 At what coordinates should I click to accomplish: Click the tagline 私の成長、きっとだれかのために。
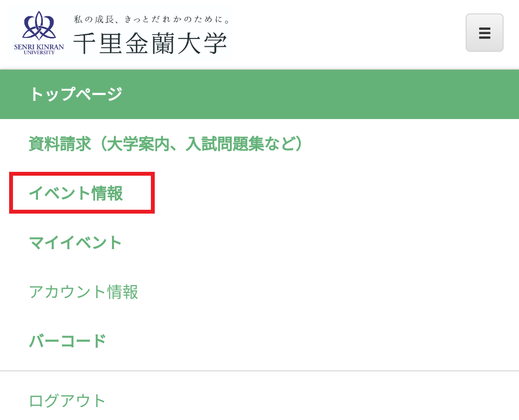coord(151,20)
